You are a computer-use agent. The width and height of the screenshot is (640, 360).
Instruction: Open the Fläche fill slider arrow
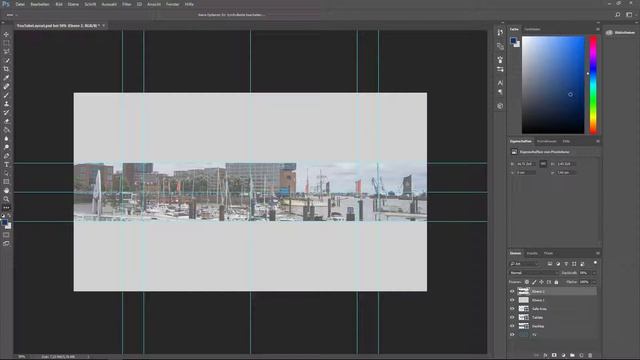(594, 282)
